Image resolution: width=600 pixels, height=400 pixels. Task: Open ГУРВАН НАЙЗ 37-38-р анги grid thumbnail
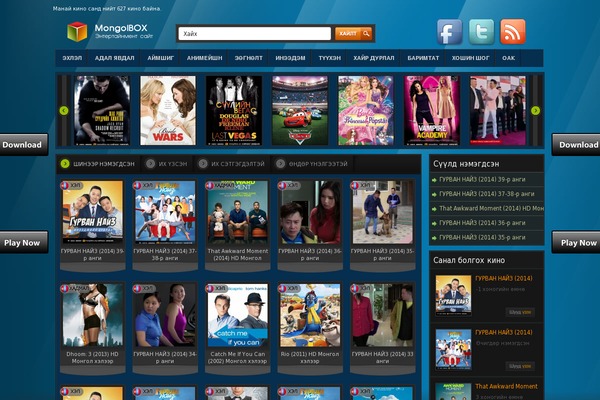[x=165, y=212]
